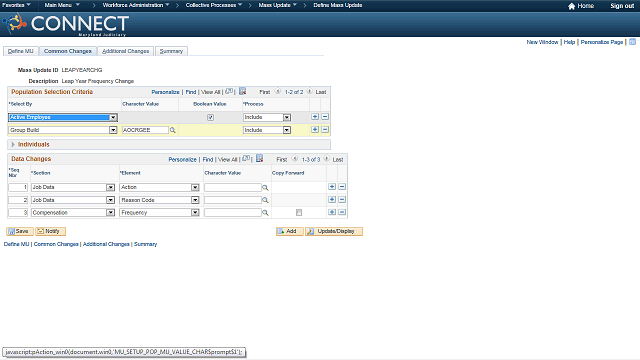Click Character Value field for Action row

[233, 187]
